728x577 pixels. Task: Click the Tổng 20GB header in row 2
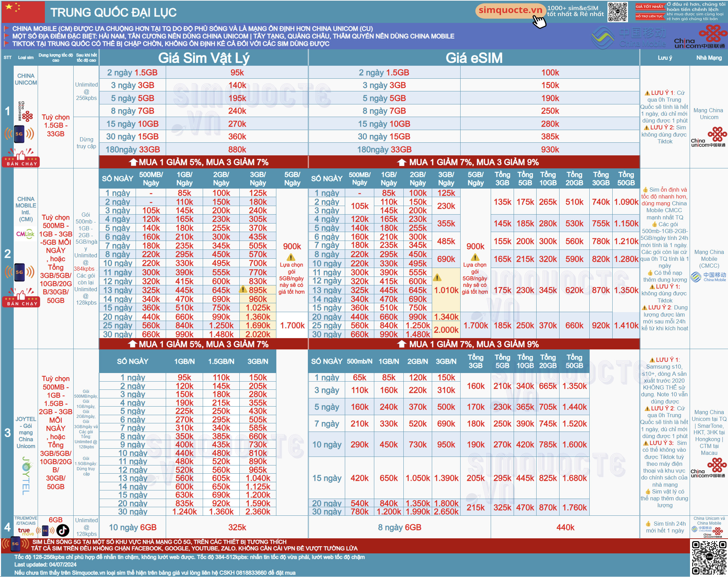tap(574, 179)
